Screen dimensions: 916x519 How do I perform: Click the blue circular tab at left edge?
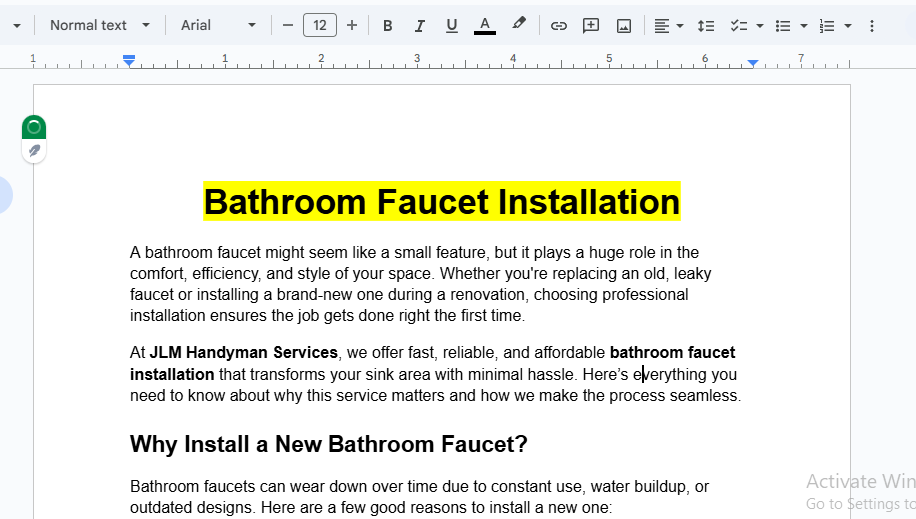[x=5, y=195]
